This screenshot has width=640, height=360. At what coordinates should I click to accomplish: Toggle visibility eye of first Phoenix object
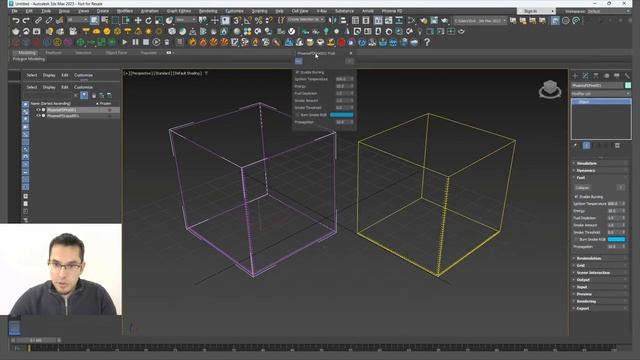(x=38, y=110)
